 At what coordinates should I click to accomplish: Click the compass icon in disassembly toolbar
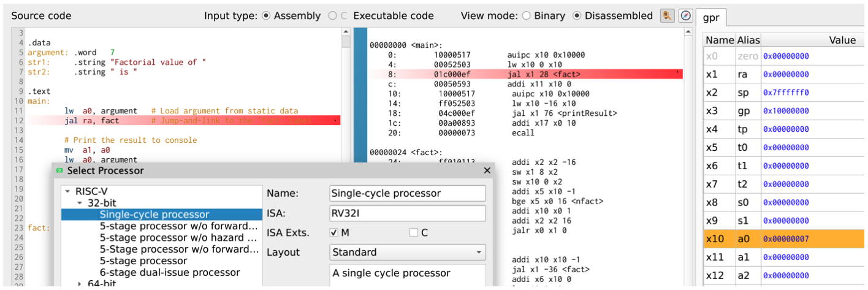click(x=685, y=16)
